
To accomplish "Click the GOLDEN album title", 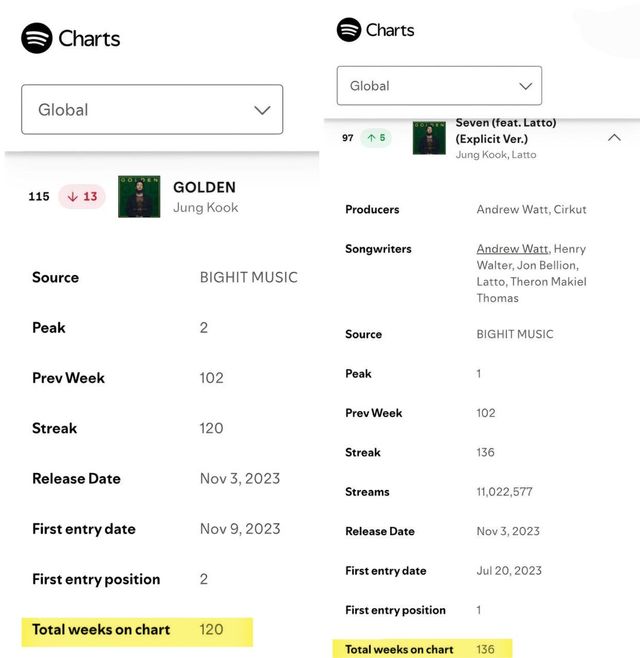I will tap(204, 187).
